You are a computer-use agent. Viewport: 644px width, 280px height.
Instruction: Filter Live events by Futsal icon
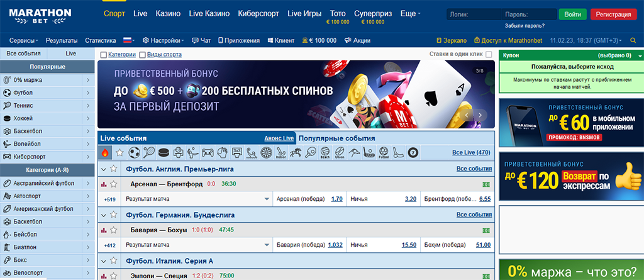point(384,152)
